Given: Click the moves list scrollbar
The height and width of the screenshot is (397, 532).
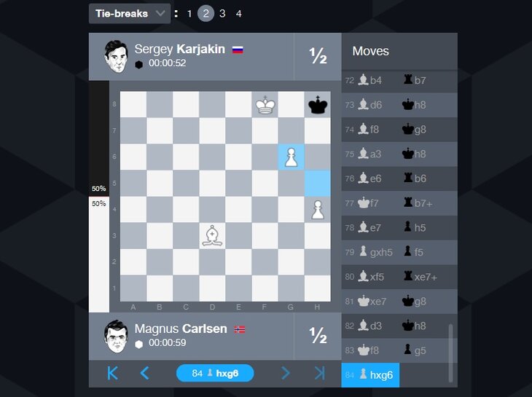Looking at the screenshot, I should point(450,353).
